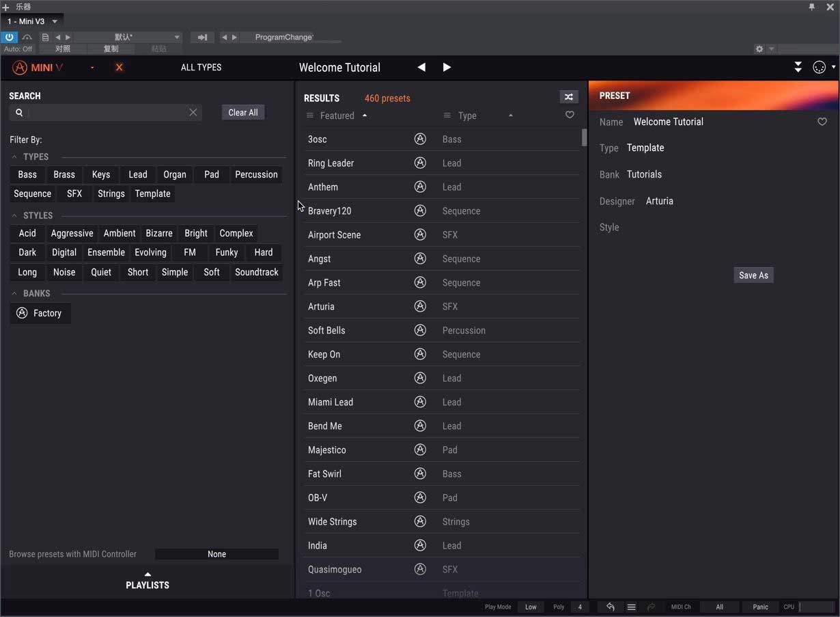The height and width of the screenshot is (617, 840).
Task: Open the arrow menu beside settings gear
Action: pyautogui.click(x=772, y=49)
